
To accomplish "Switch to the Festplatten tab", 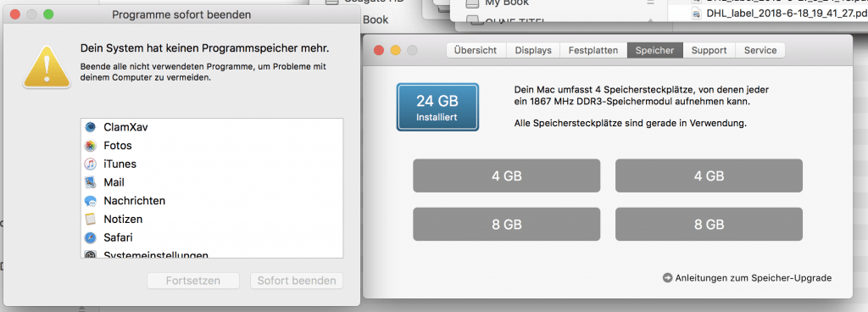I will (593, 50).
